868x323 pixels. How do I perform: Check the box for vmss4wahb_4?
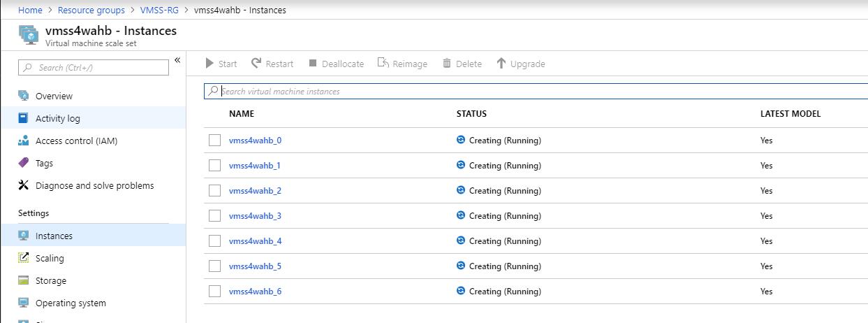pos(214,241)
